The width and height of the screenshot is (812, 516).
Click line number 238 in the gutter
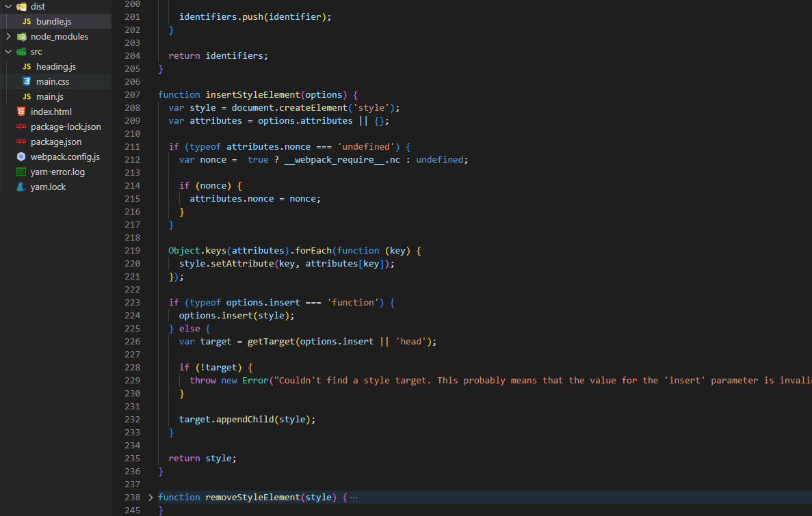(x=133, y=498)
